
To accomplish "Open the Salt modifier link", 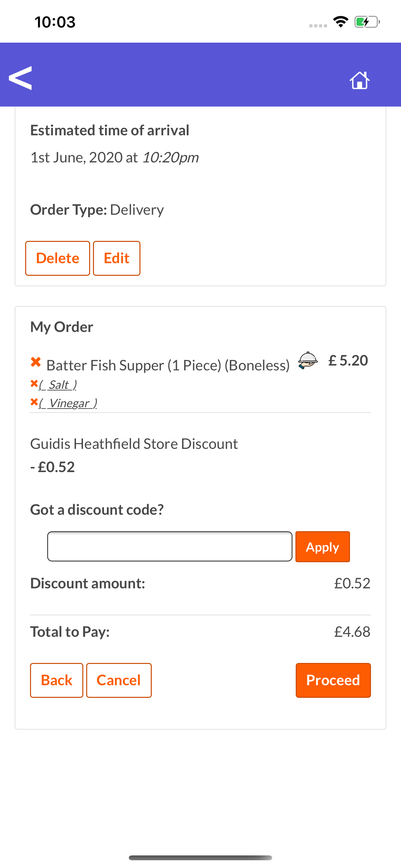I will pos(58,385).
